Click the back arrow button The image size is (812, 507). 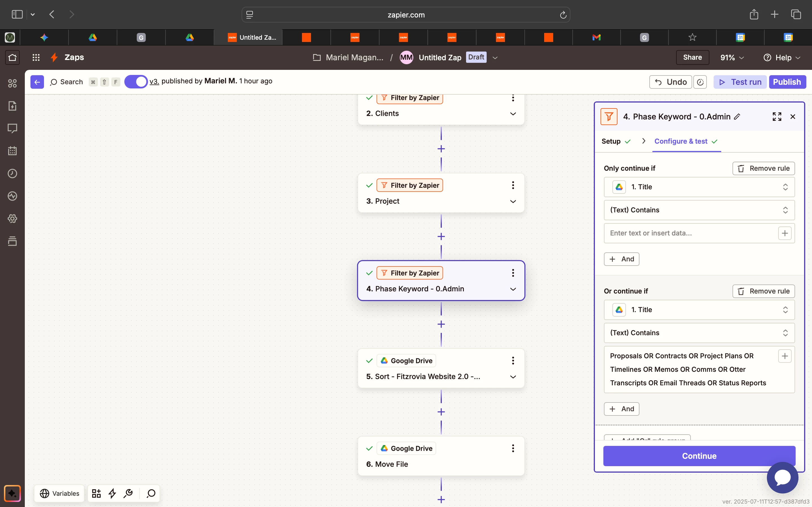37,82
